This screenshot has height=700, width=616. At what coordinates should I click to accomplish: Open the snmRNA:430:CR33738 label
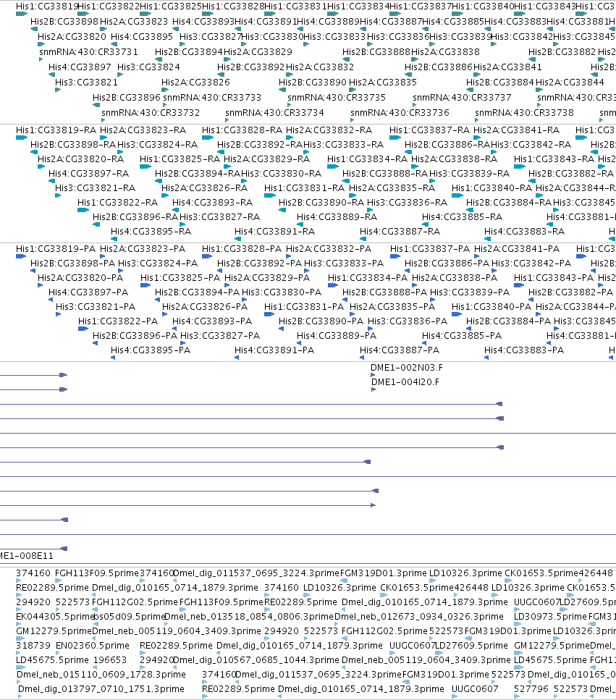coord(524,112)
